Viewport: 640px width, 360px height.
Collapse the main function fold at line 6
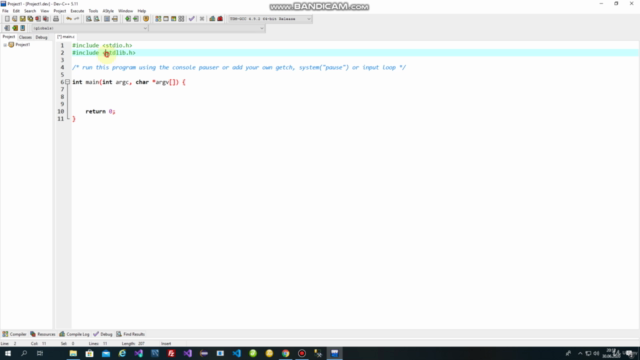[x=68, y=82]
